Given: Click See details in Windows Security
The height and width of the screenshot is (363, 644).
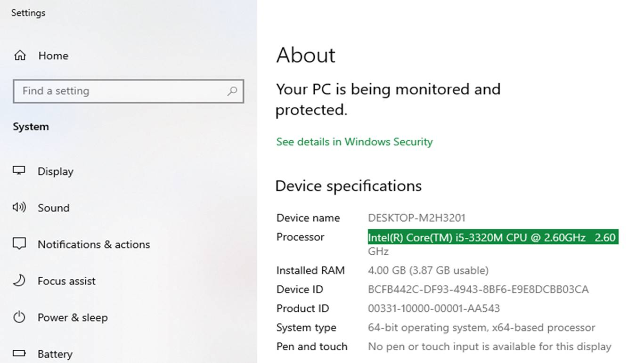Looking at the screenshot, I should [x=354, y=142].
